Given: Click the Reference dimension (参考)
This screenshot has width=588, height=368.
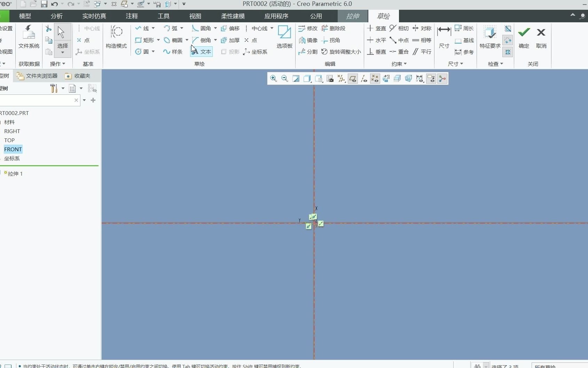Looking at the screenshot, I should point(464,52).
